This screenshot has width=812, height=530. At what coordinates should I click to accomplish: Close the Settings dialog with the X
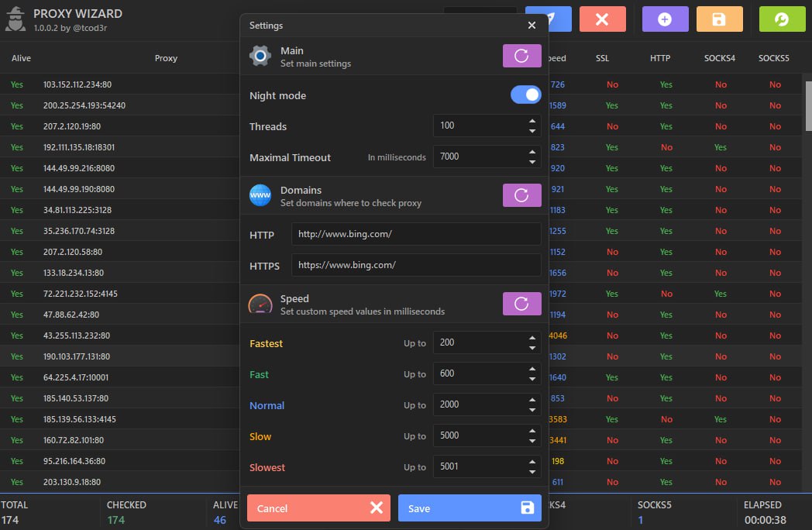[x=532, y=26]
